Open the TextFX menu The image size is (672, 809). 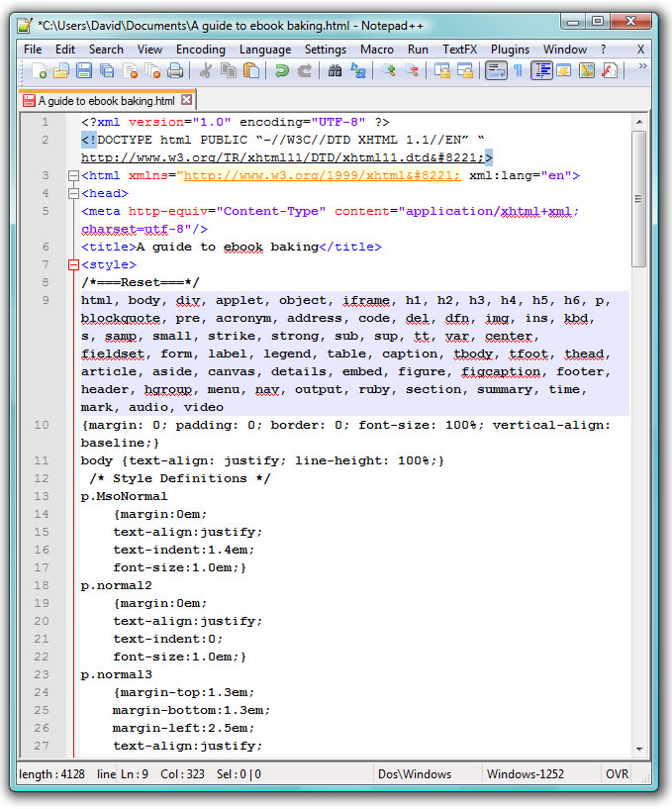pos(458,49)
